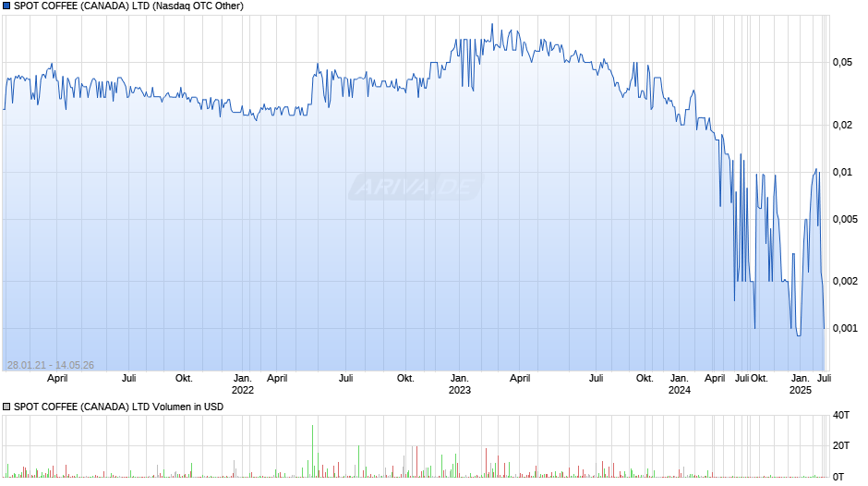Click the 0,02 price axis label

point(842,125)
